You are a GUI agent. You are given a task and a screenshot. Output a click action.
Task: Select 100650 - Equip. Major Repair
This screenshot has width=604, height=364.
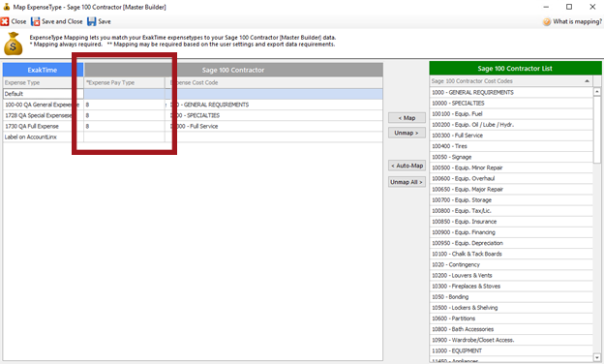(x=511, y=190)
